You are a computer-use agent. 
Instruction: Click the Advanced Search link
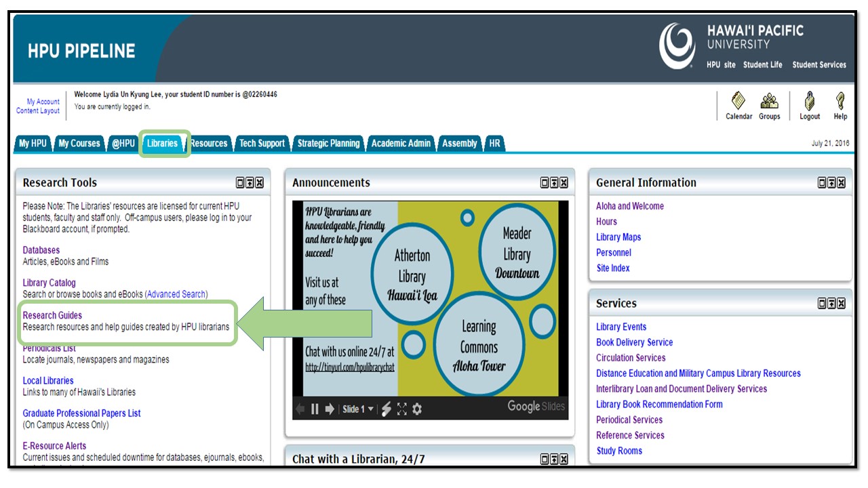tap(176, 294)
